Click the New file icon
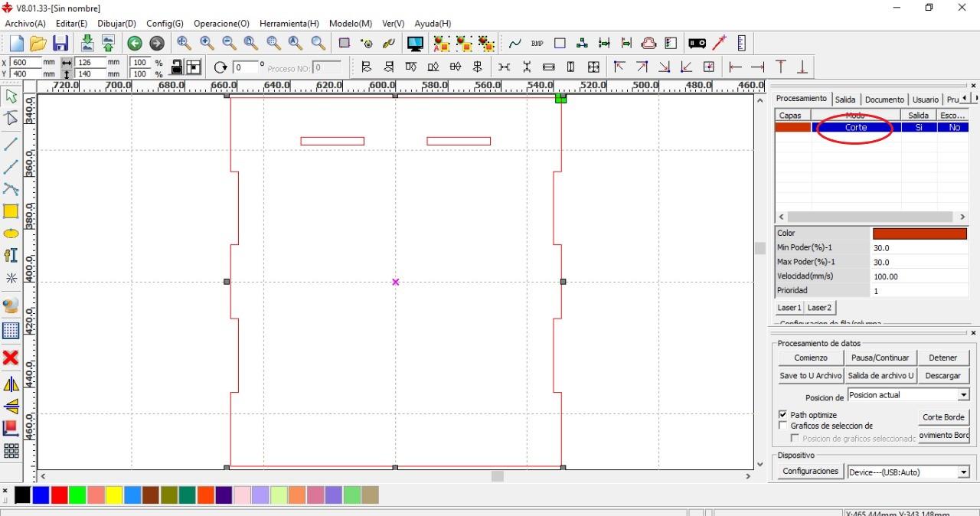 coord(16,44)
